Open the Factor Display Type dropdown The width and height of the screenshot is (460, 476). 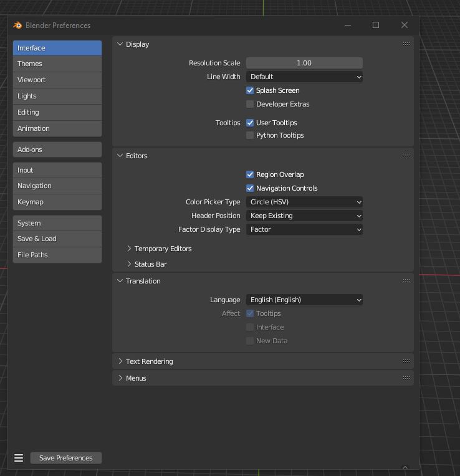pos(304,229)
